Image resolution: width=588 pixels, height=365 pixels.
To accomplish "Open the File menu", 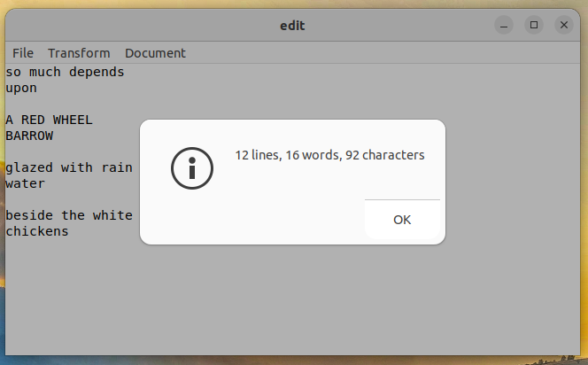I will tap(23, 53).
